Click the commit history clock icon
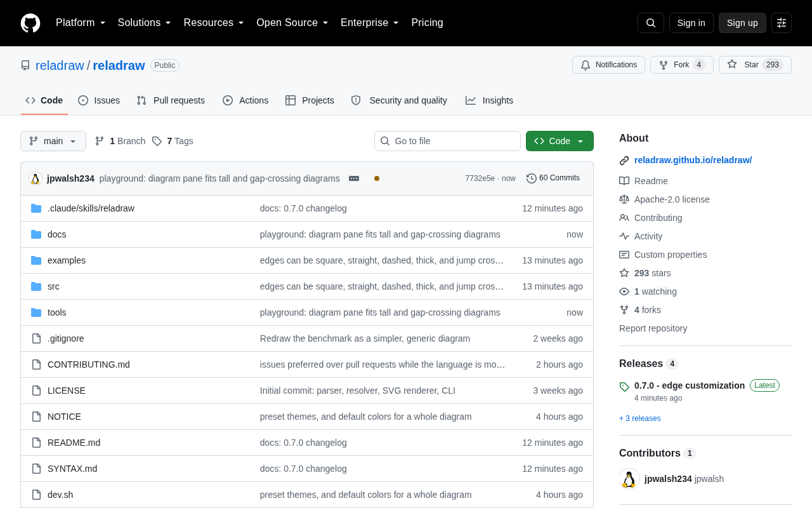 pyautogui.click(x=532, y=178)
